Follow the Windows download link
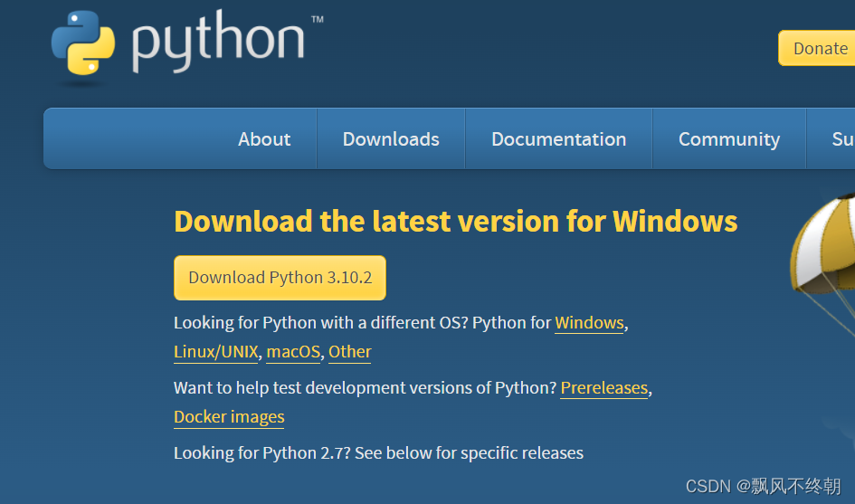 589,323
